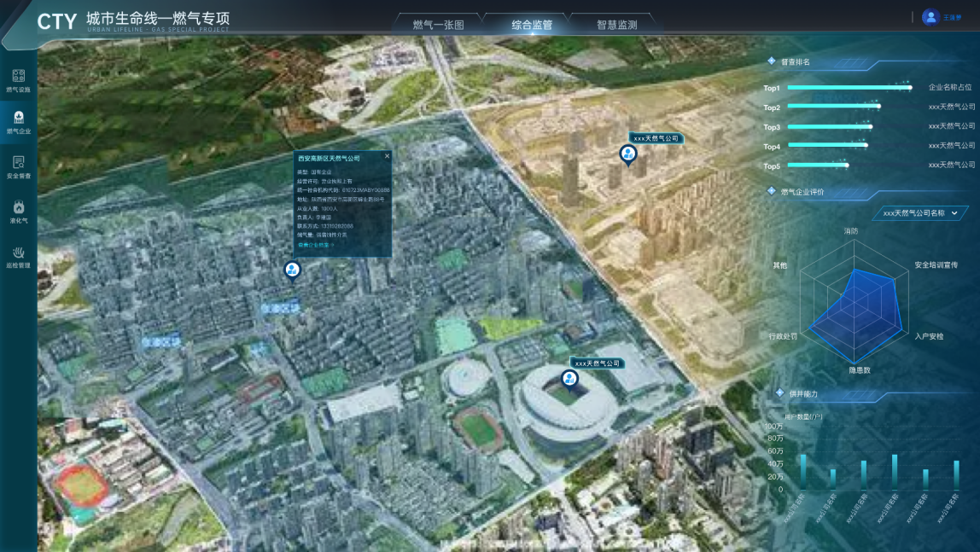Screen dimensions: 980x552
Task: Click the 隐患数 radar axis label
Action: [860, 369]
